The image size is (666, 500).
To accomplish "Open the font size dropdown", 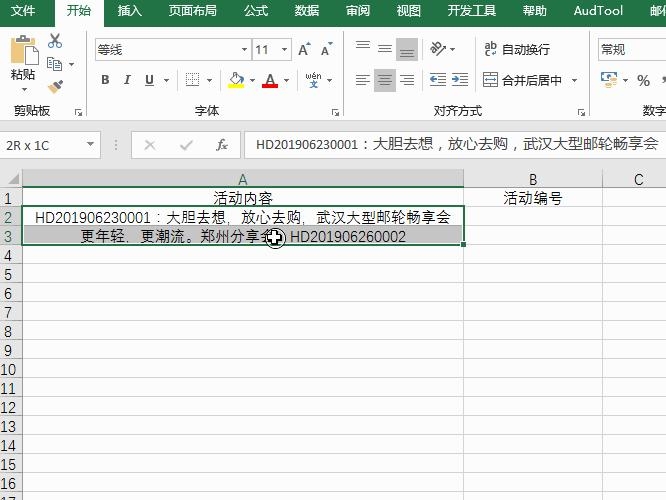I will 284,50.
